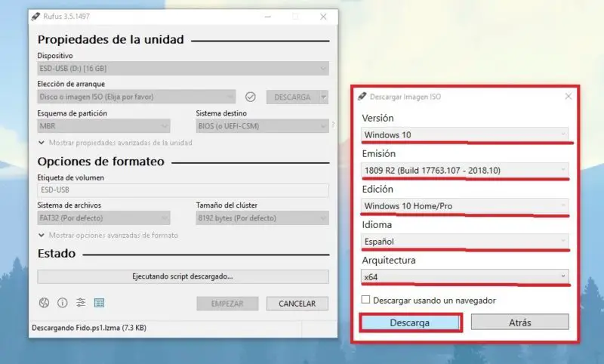Click status text Descargando Fido.ps1.lzma
The height and width of the screenshot is (364, 604).
(x=89, y=328)
